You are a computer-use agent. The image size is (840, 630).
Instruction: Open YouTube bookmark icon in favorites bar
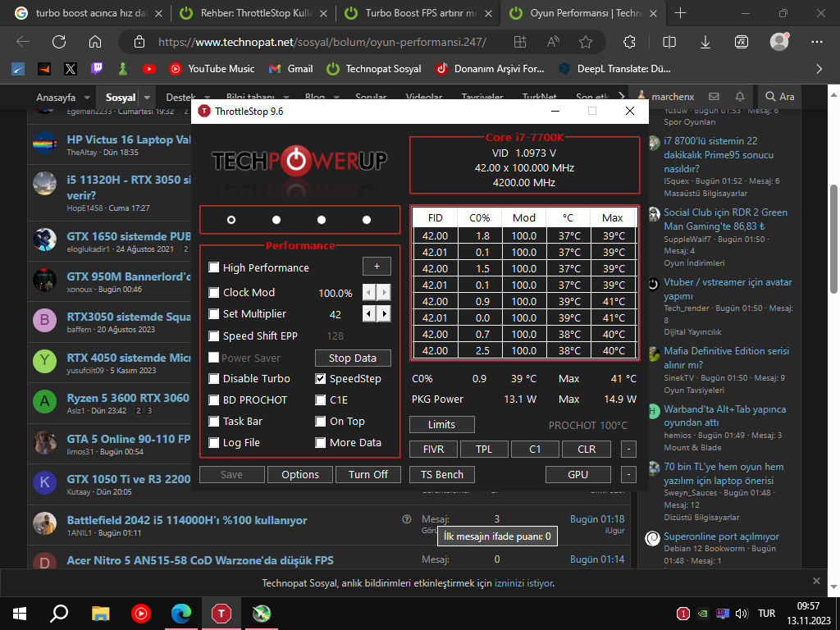pyautogui.click(x=149, y=69)
